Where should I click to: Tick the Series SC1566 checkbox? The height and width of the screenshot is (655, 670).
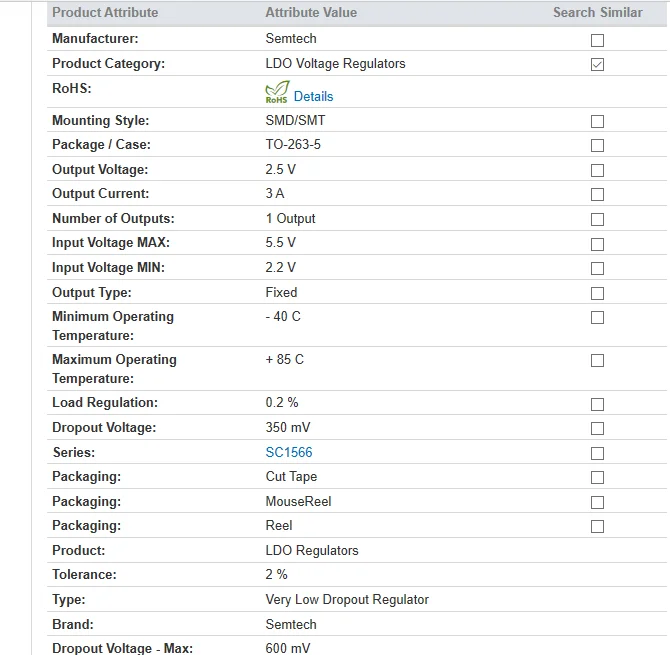pyautogui.click(x=597, y=453)
